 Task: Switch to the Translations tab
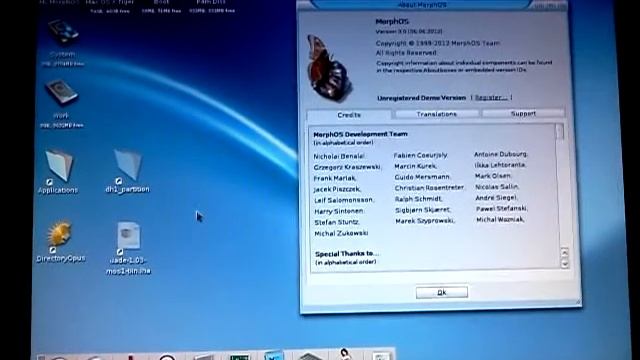[436, 114]
